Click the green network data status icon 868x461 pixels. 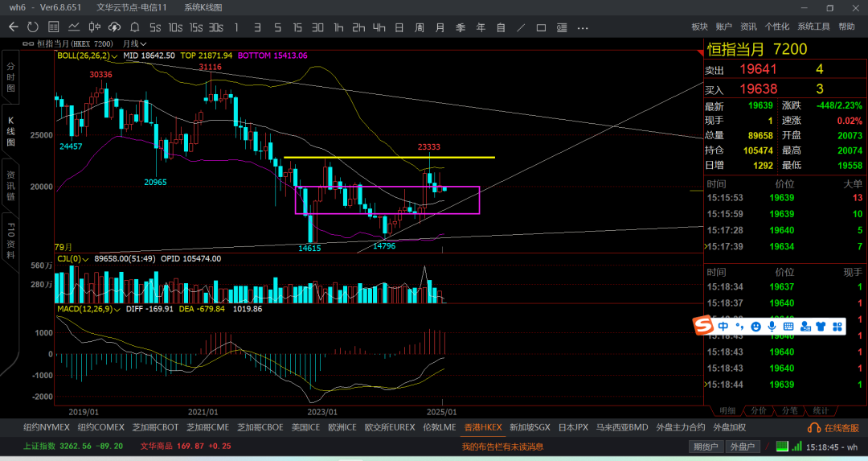click(782, 447)
